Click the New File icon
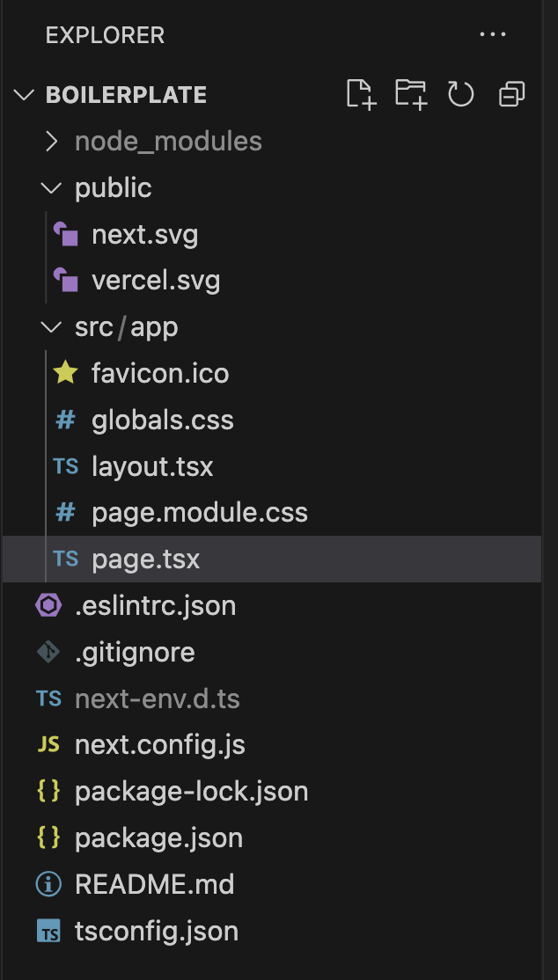 361,94
